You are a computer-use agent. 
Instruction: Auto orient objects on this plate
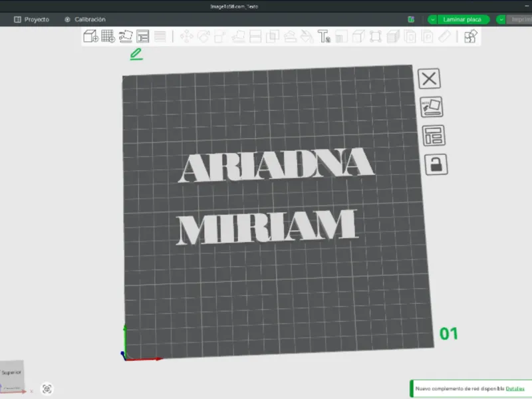[432, 107]
